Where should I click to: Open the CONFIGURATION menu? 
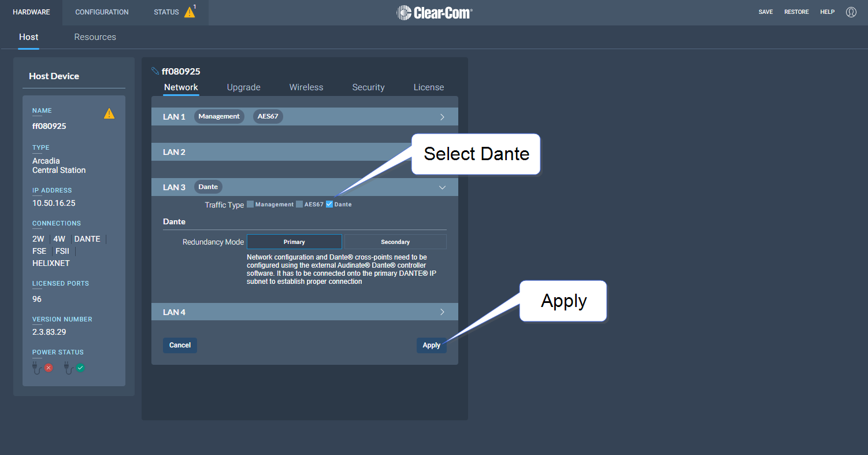(x=102, y=12)
